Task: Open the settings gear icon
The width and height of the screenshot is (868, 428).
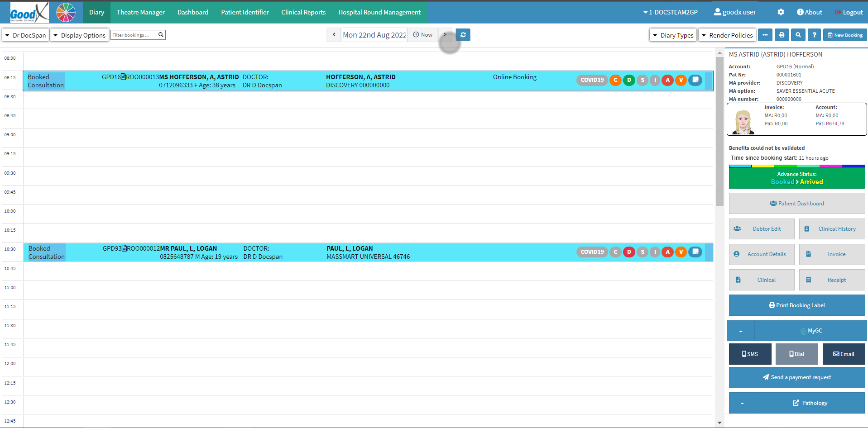Action: pyautogui.click(x=781, y=12)
